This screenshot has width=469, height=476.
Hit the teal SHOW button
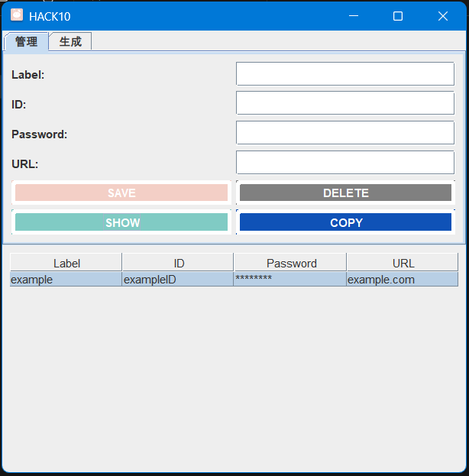pos(122,222)
